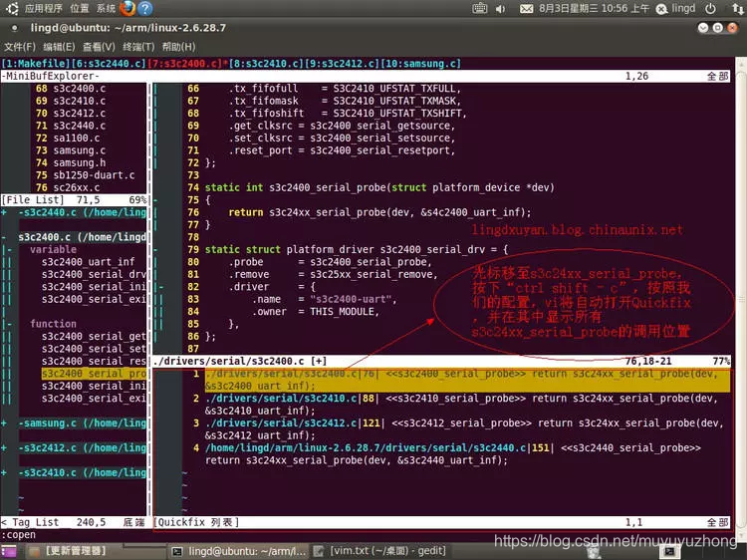This screenshot has height=560, width=747.
Task: Click the date and time clock
Action: (x=594, y=9)
